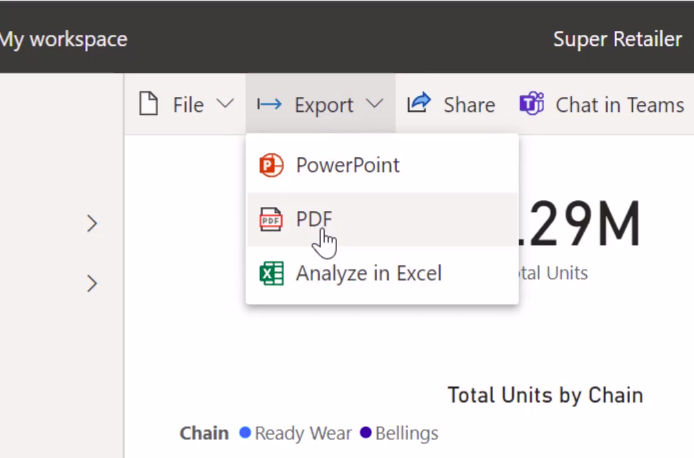Open My workspace breadcrumb
The image size is (694, 458).
point(63,39)
